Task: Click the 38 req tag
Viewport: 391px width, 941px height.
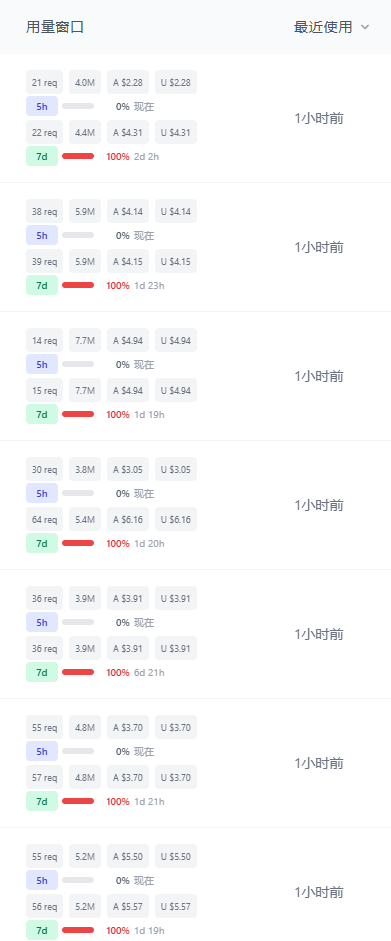Action: pos(44,211)
